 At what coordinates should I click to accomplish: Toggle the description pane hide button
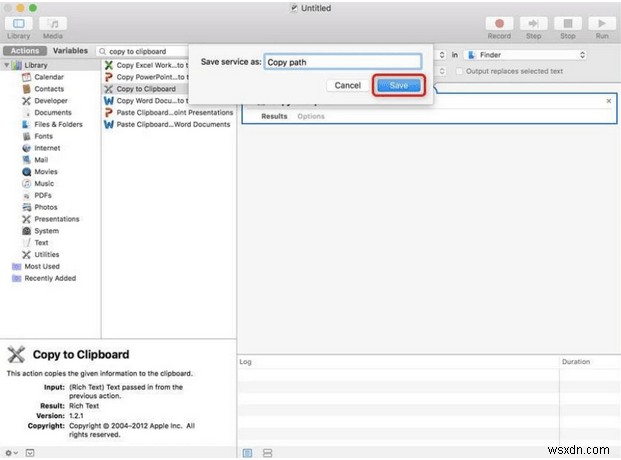tap(30, 453)
